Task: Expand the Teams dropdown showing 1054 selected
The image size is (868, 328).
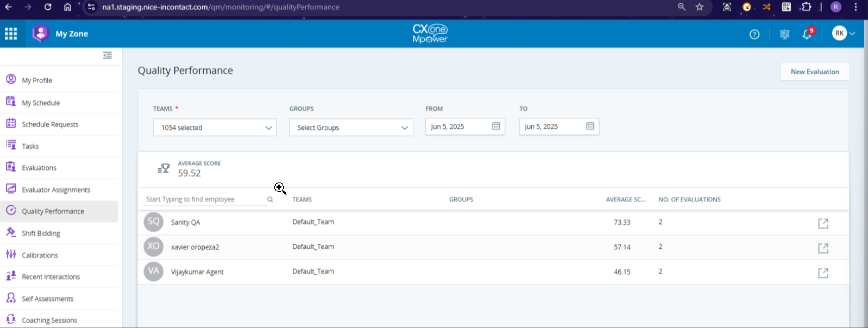Action: pos(215,128)
